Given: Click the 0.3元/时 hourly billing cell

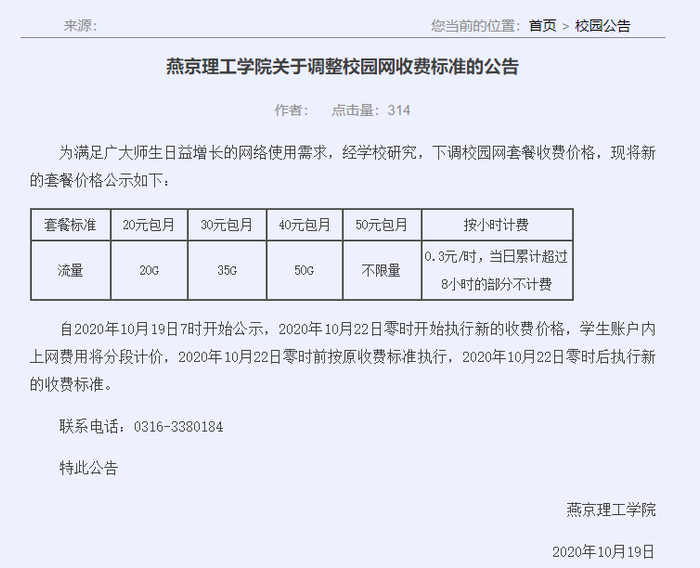Looking at the screenshot, I should pyautogui.click(x=497, y=271).
